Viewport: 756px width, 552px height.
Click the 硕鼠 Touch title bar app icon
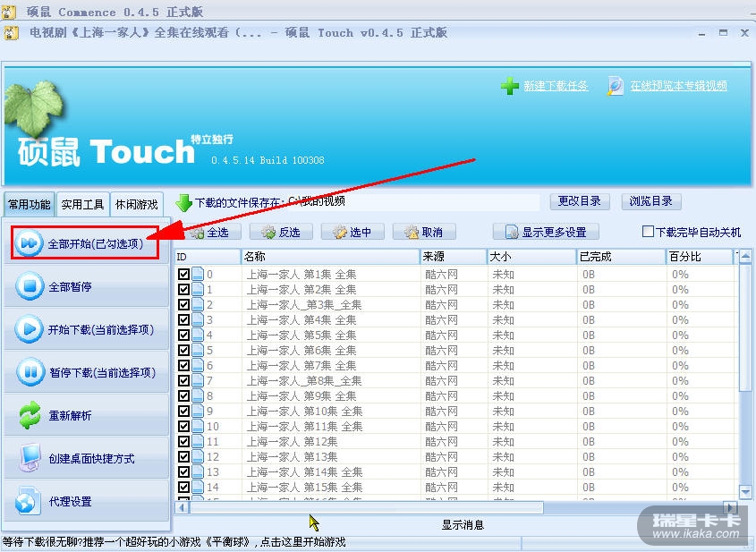[x=11, y=33]
